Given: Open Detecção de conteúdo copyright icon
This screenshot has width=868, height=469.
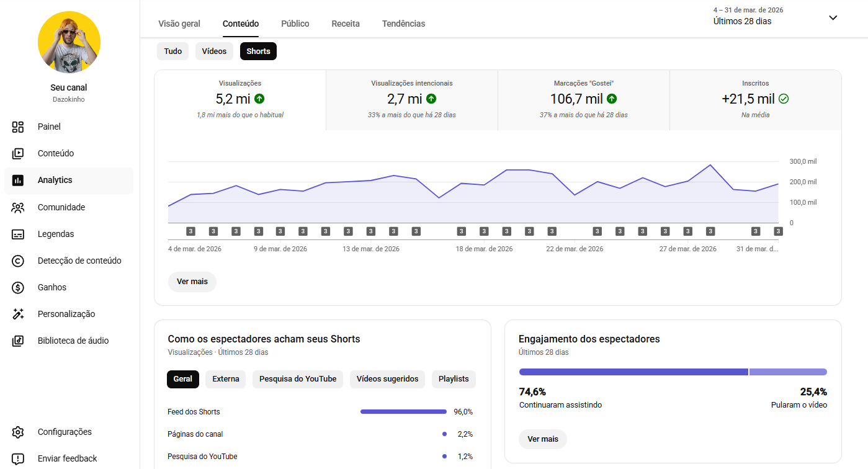Looking at the screenshot, I should [x=18, y=261].
